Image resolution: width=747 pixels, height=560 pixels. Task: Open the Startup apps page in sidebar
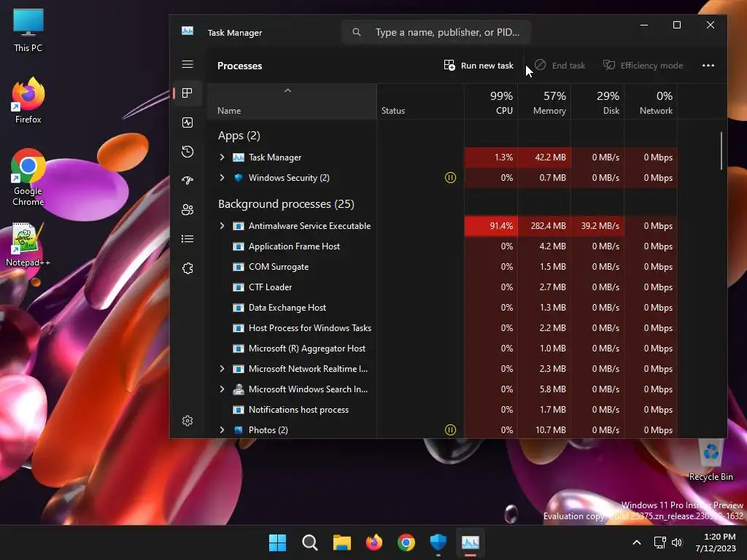[187, 181]
